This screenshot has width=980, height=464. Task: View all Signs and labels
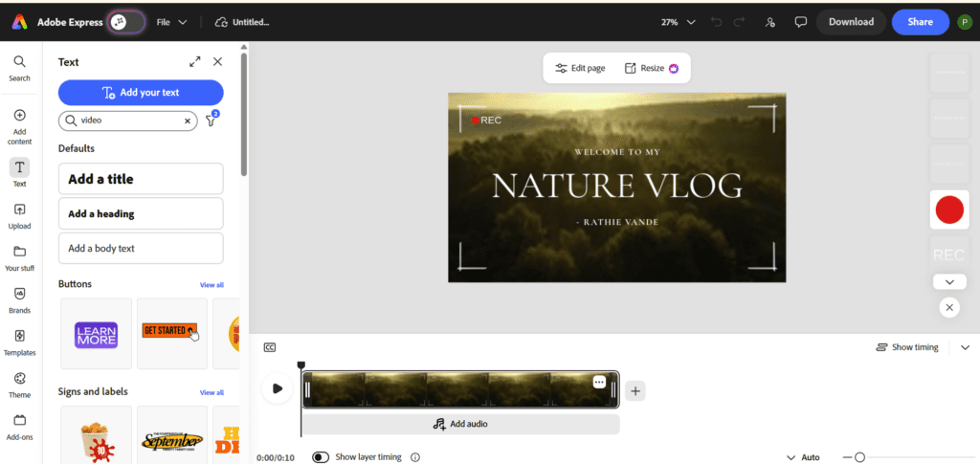(212, 392)
